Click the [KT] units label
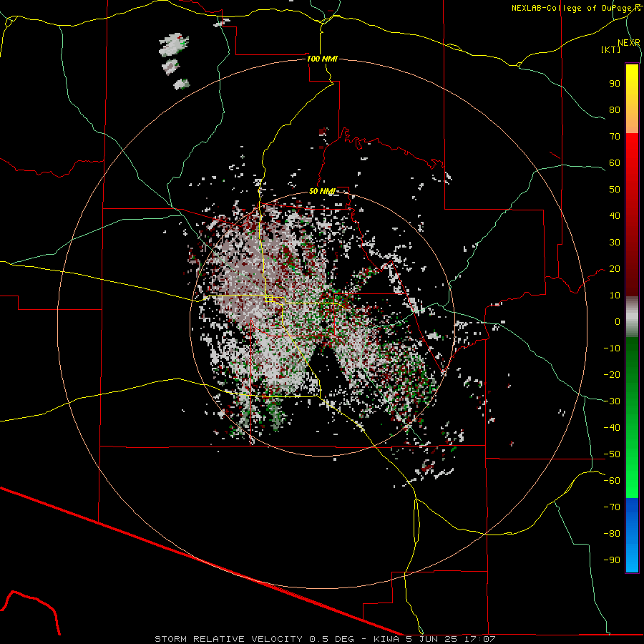Viewport: 644px width, 644px height. [x=611, y=49]
